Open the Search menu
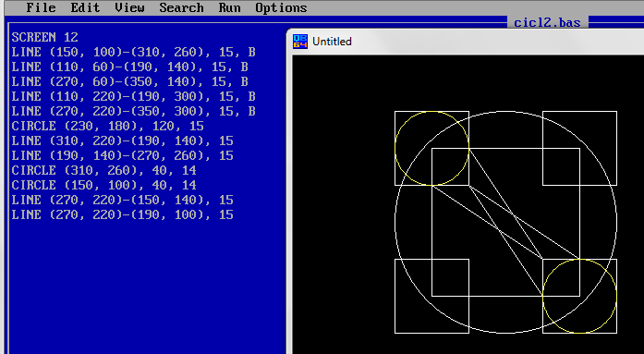Screen dimensions: 644x354 (181, 7)
